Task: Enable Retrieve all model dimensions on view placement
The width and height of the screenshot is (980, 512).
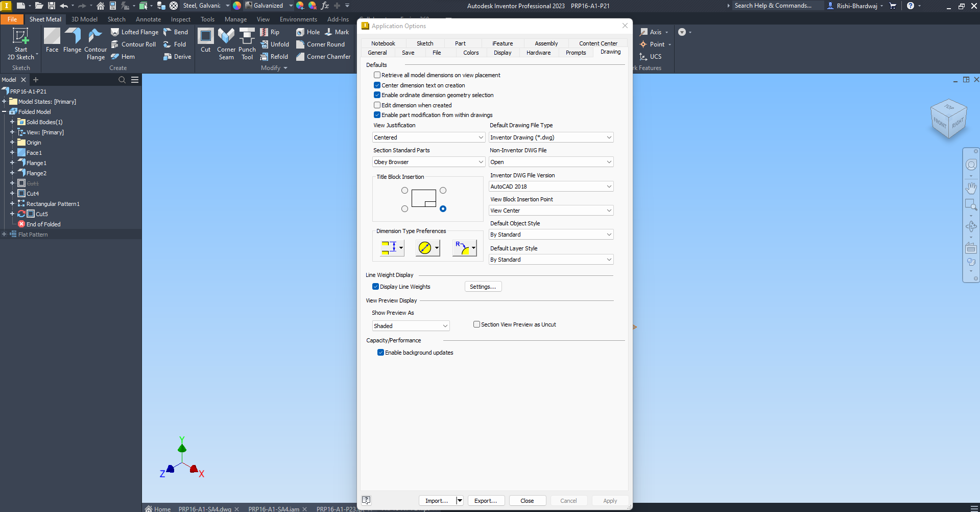Action: click(x=377, y=75)
